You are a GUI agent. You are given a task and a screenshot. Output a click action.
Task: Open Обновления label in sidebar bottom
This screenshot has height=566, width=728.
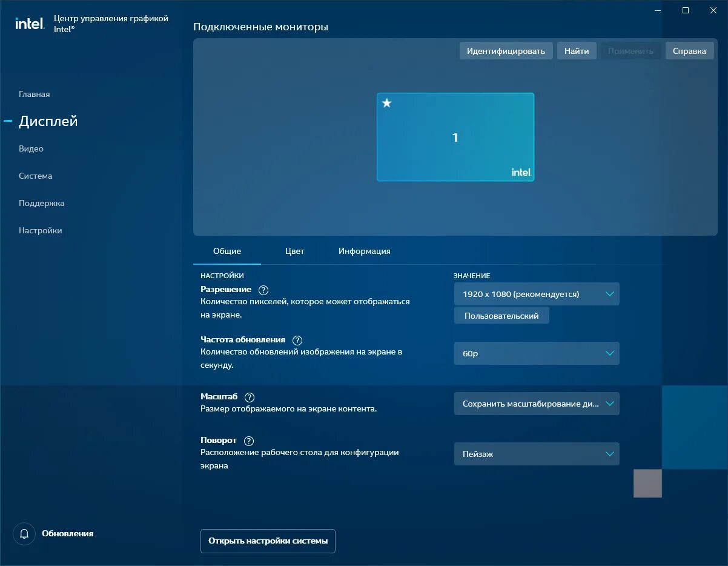point(68,534)
